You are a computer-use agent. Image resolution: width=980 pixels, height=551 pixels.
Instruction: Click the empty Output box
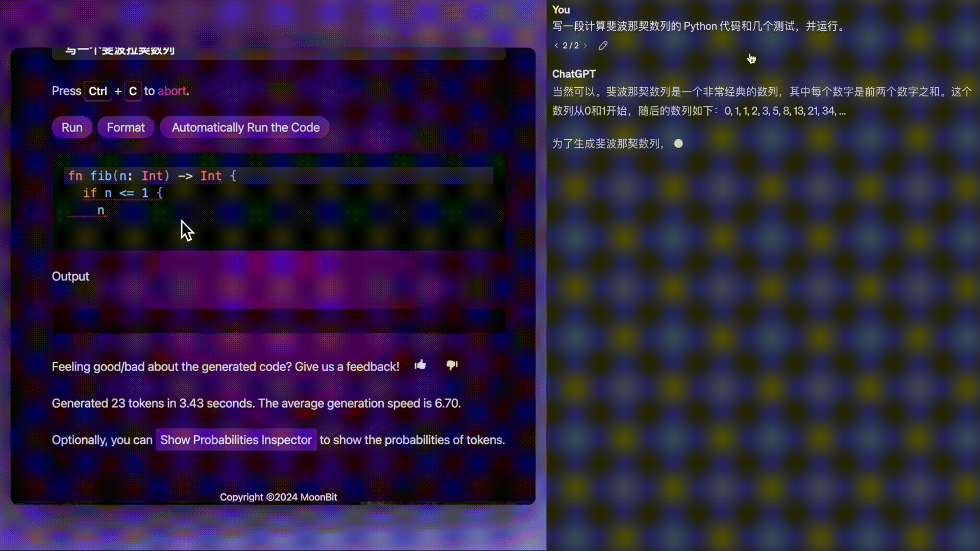click(x=278, y=321)
